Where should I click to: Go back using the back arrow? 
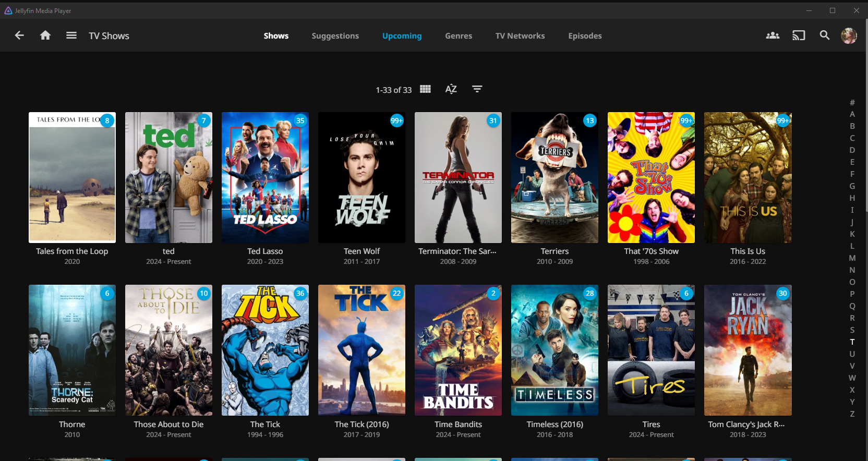(x=19, y=35)
